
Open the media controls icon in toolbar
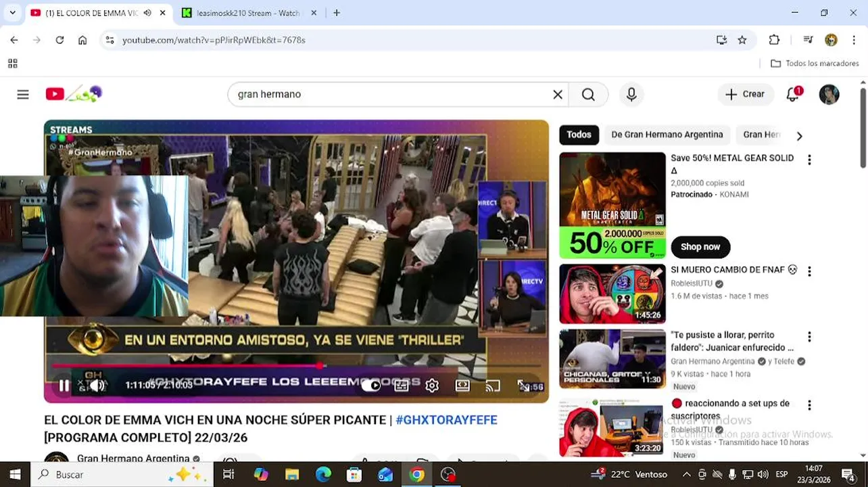pos(808,40)
